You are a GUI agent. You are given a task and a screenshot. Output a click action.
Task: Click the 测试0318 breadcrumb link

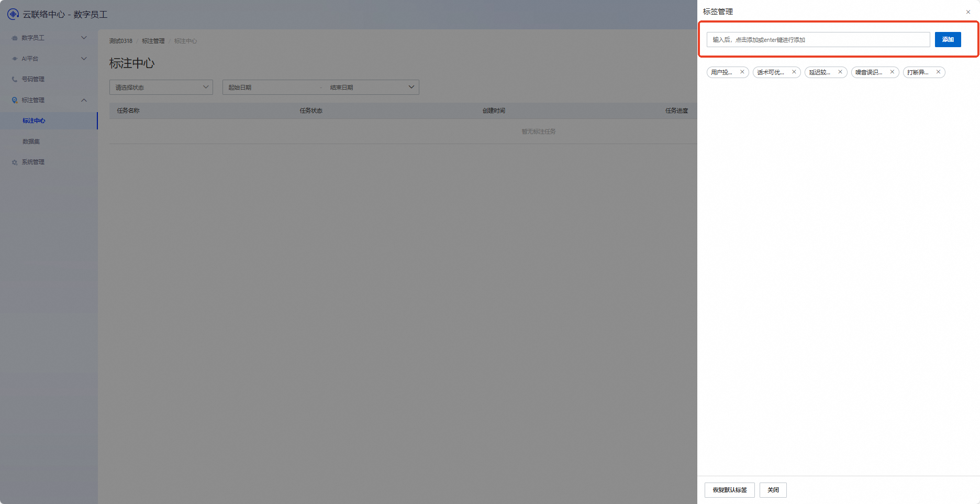pos(121,41)
